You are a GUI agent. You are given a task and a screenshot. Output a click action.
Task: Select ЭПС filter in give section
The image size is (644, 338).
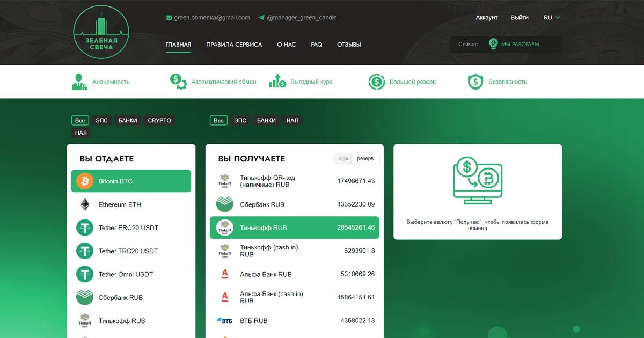[x=102, y=120]
